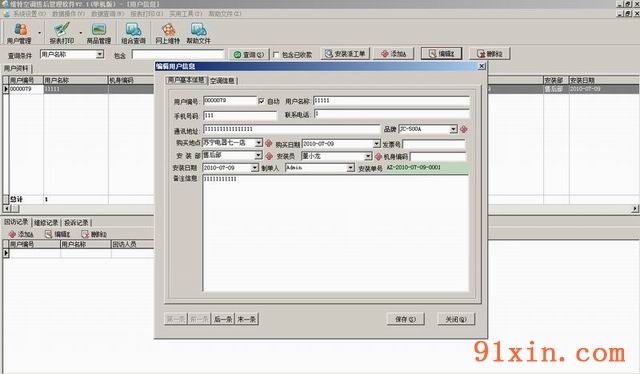Click the 后一条 navigation button
Image resolution: width=640 pixels, height=374 pixels.
(223, 319)
